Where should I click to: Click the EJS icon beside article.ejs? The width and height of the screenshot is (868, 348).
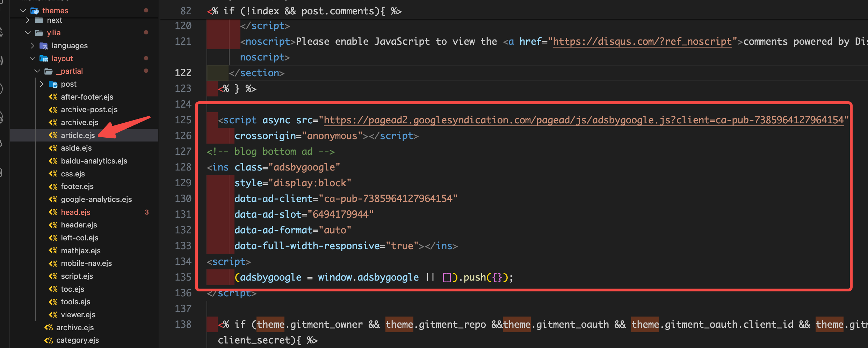pyautogui.click(x=53, y=135)
